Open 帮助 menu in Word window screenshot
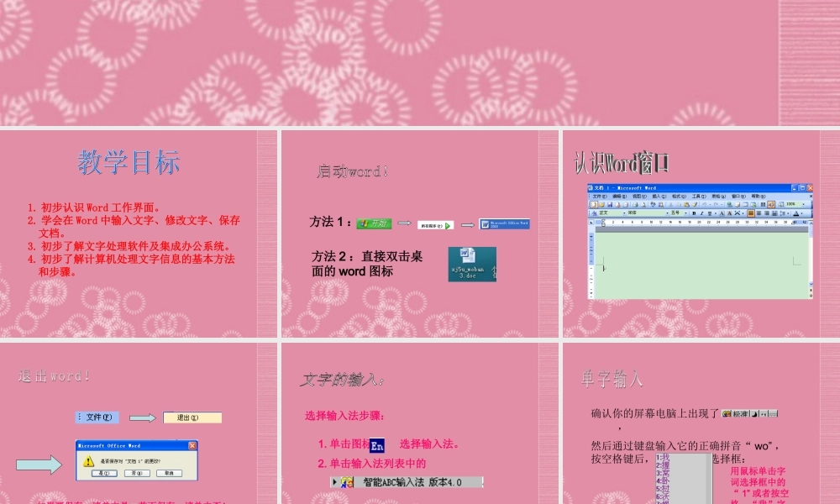Viewport: 840px width, 504px height. click(759, 197)
